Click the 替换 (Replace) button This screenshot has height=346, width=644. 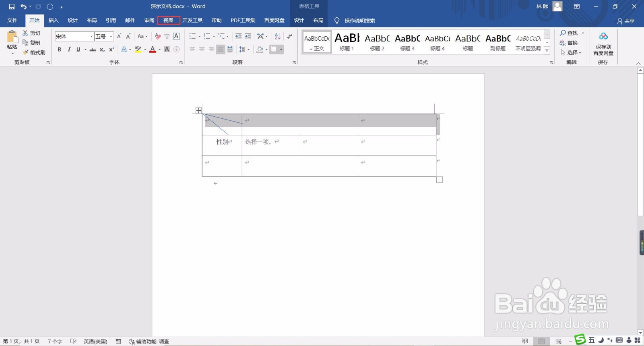[569, 43]
